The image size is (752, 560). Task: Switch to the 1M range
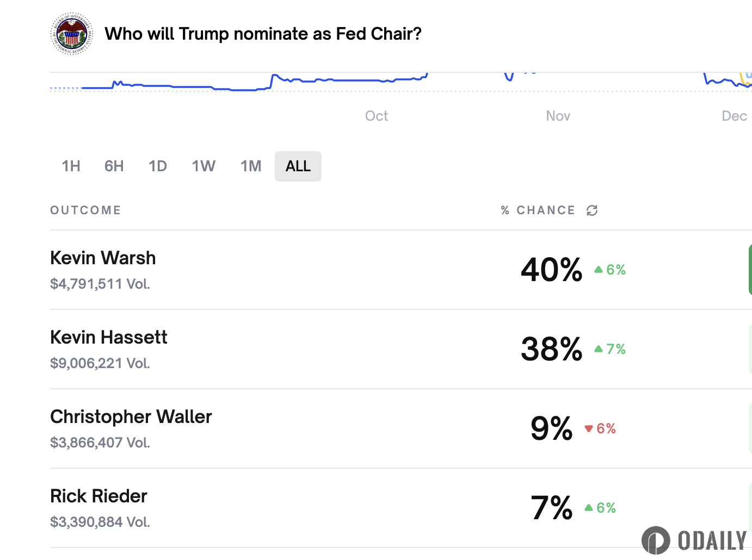click(251, 166)
